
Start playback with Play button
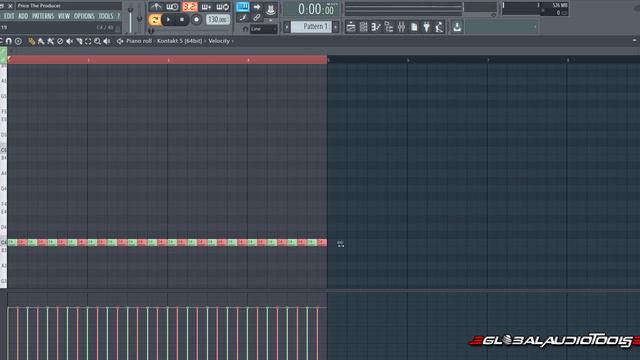(x=168, y=20)
